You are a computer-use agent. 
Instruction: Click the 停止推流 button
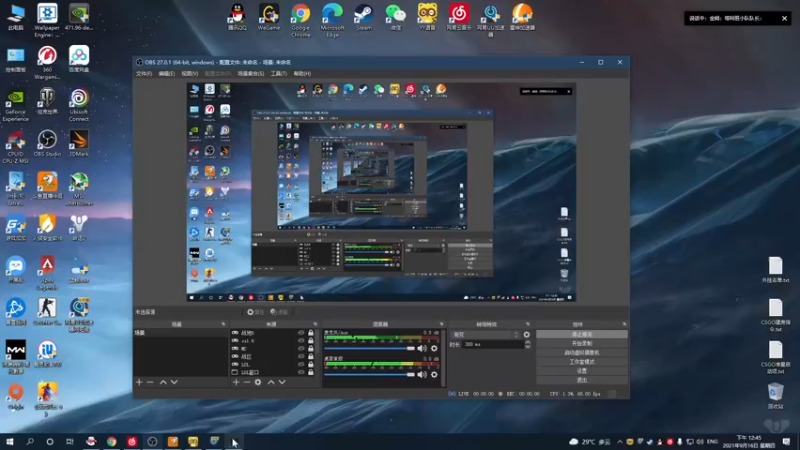(582, 334)
